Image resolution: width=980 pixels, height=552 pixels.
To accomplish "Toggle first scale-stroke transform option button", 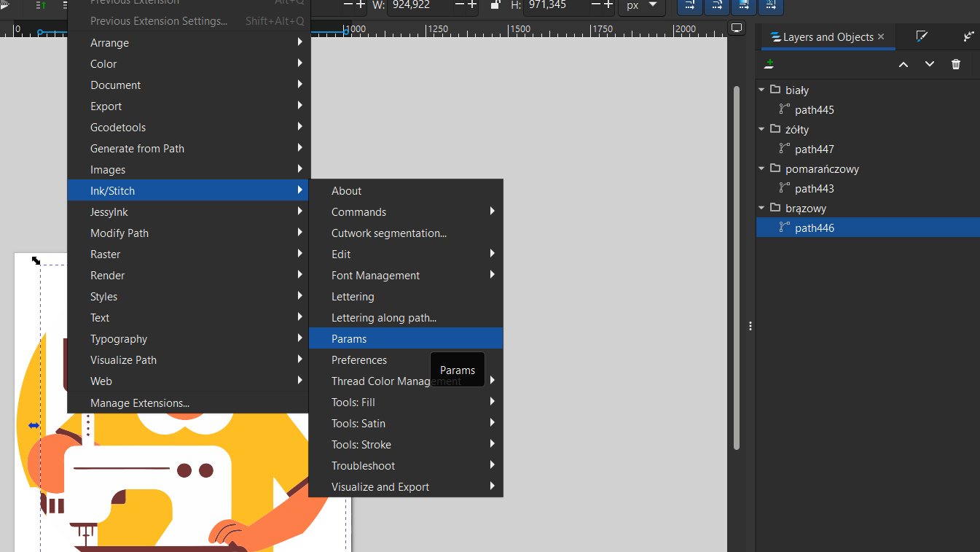I will click(x=689, y=7).
